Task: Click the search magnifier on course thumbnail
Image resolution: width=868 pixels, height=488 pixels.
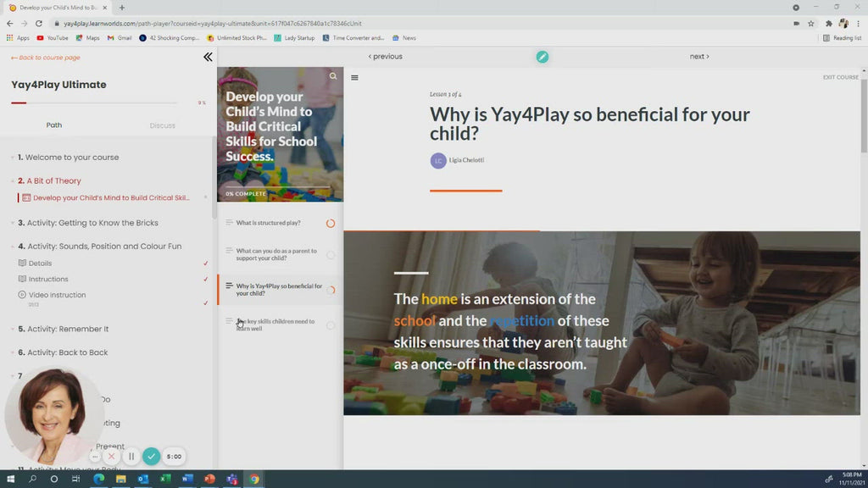Action: coord(332,76)
